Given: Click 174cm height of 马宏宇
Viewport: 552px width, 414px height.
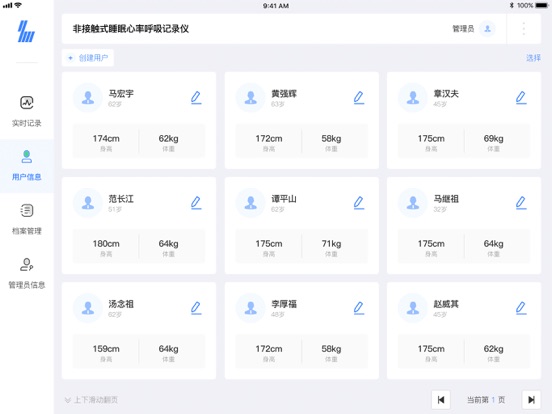Looking at the screenshot, I should point(106,138).
